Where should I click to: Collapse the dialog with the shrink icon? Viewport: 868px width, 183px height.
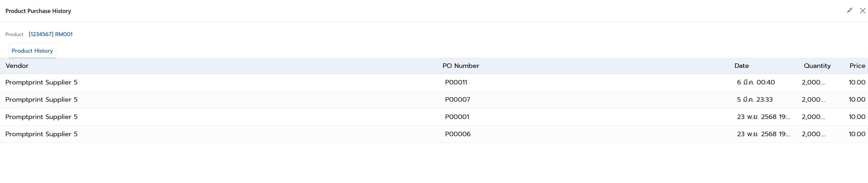(849, 10)
